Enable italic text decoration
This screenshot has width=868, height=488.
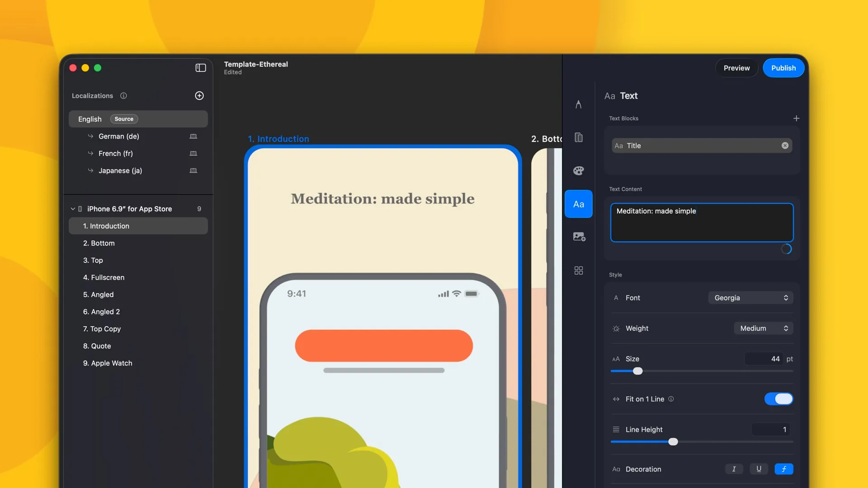pos(734,469)
